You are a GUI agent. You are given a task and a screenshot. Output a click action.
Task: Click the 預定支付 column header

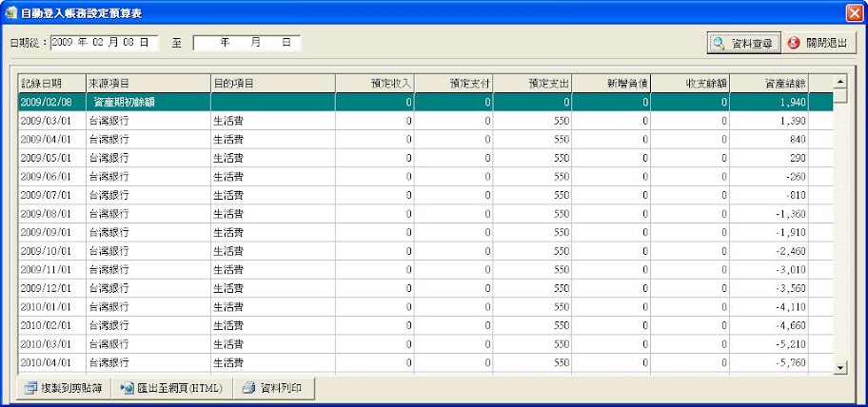(453, 84)
